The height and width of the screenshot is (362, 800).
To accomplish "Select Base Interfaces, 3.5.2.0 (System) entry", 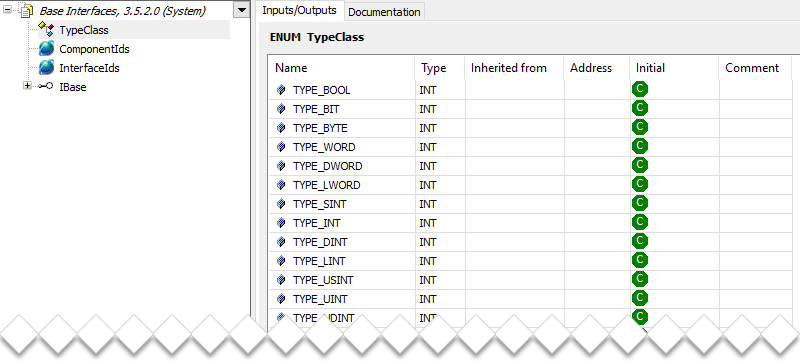I will (x=122, y=11).
